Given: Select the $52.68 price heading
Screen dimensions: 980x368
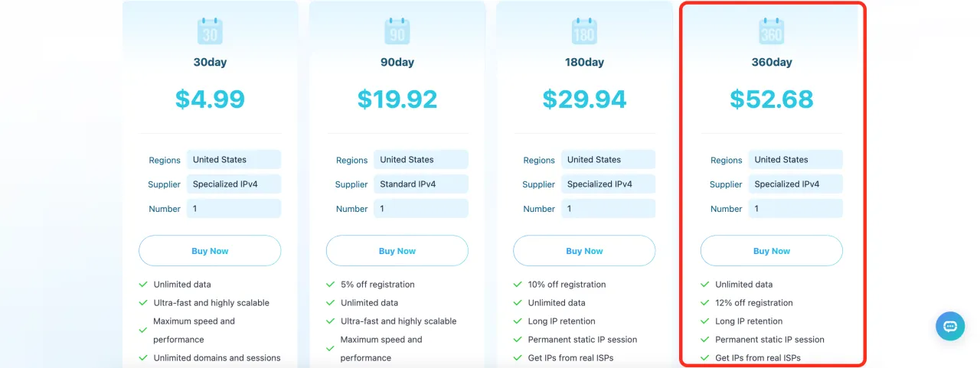Looking at the screenshot, I should pyautogui.click(x=771, y=99).
